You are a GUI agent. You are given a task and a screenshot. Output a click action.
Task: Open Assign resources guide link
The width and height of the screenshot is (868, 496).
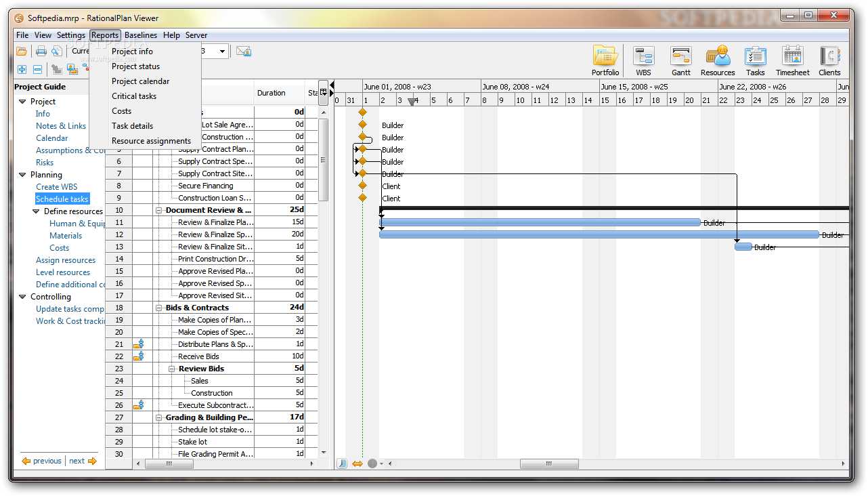(x=66, y=260)
